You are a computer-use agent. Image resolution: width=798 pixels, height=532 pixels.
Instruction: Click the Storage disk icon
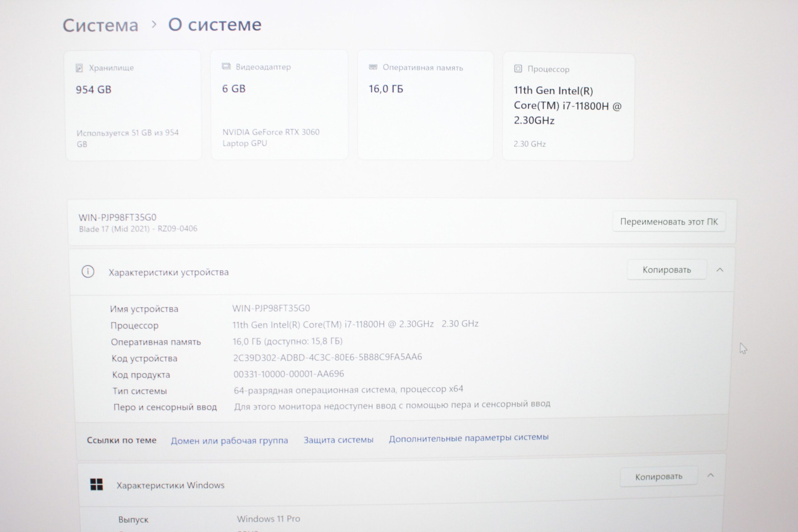click(x=79, y=68)
